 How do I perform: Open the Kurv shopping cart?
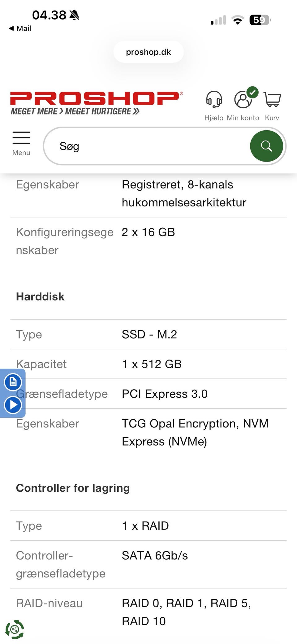tap(272, 100)
